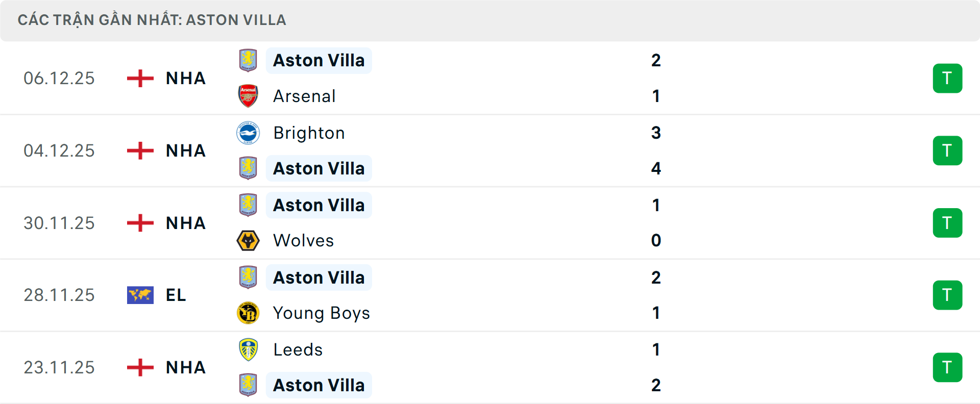Click the Young Boys team badge

pyautogui.click(x=249, y=313)
